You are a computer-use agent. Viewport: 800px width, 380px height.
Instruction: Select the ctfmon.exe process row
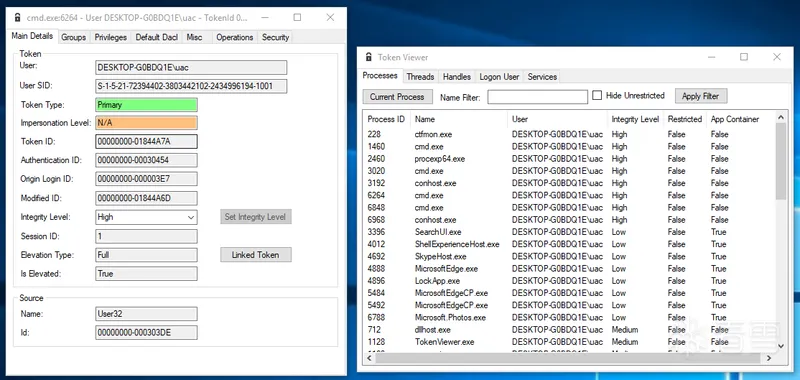pos(569,134)
